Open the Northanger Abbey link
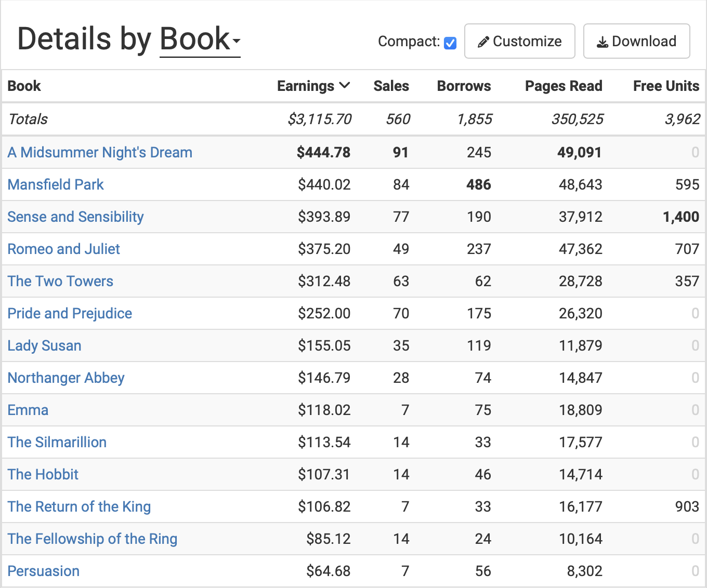The width and height of the screenshot is (707, 588). (66, 378)
